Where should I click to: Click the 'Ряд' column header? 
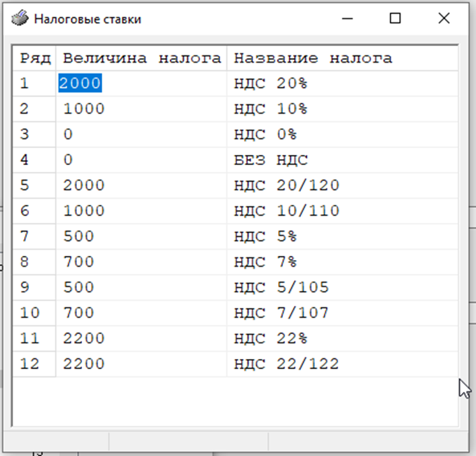click(x=35, y=58)
